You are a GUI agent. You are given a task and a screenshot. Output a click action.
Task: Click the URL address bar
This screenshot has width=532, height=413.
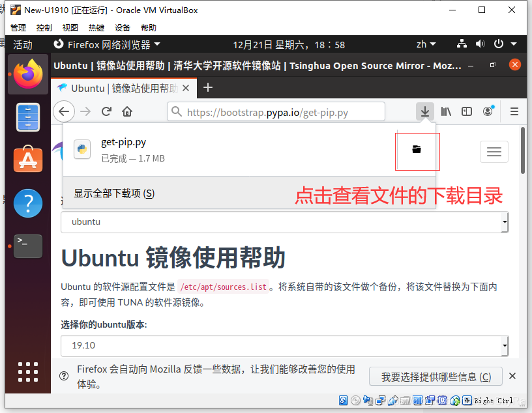276,111
